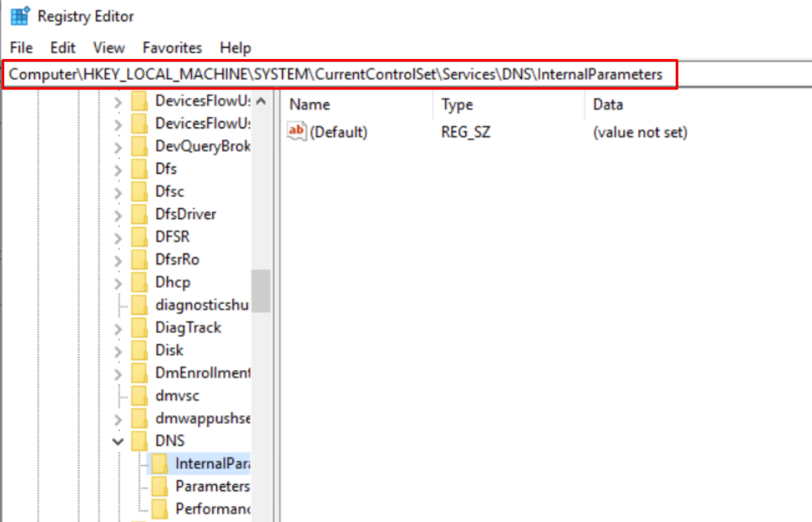This screenshot has height=522, width=812.
Task: Expand the DmEnrollment key
Action: coord(118,374)
